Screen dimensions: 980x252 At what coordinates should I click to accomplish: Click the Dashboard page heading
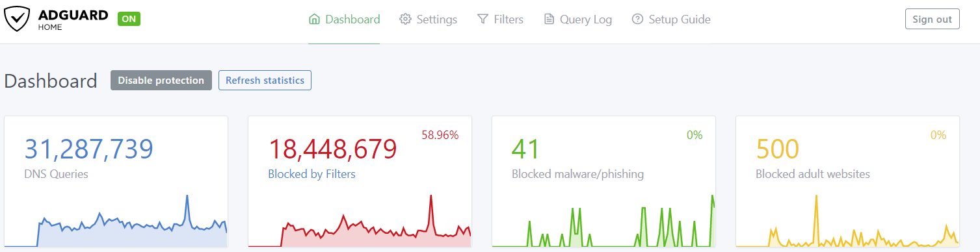tap(51, 81)
